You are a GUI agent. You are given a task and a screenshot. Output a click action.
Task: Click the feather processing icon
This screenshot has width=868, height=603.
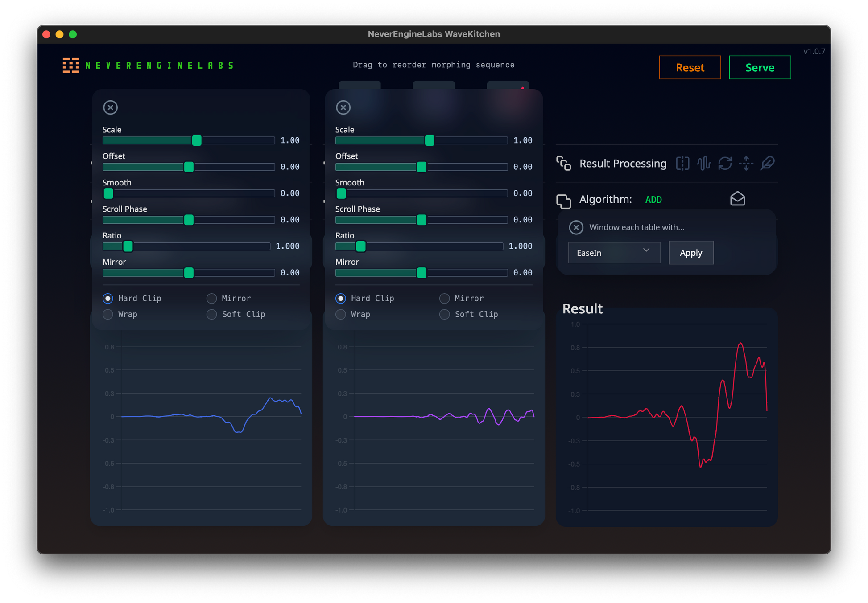767,164
